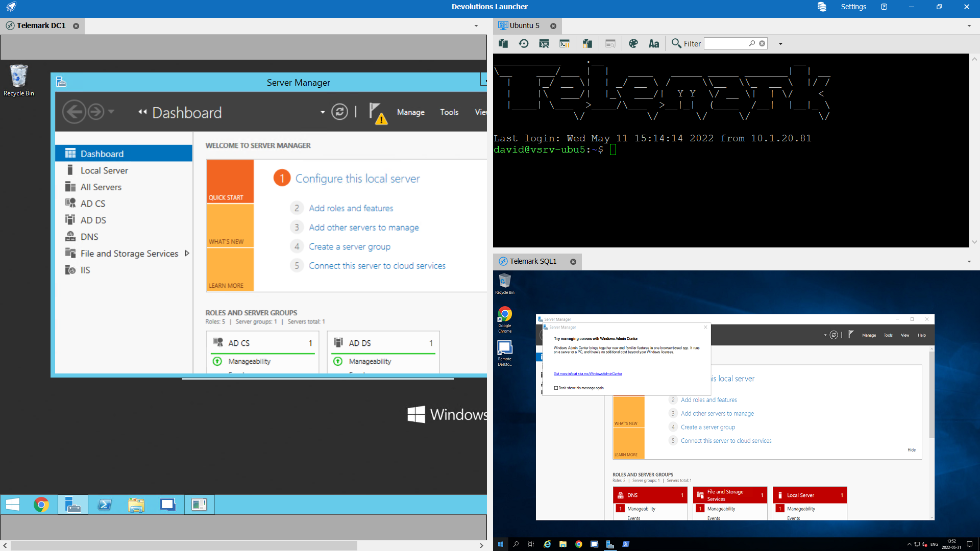Viewport: 980px width, 551px height.
Task: Click the SQL1 Server Manager vertical scrollbar
Action: tap(932, 394)
